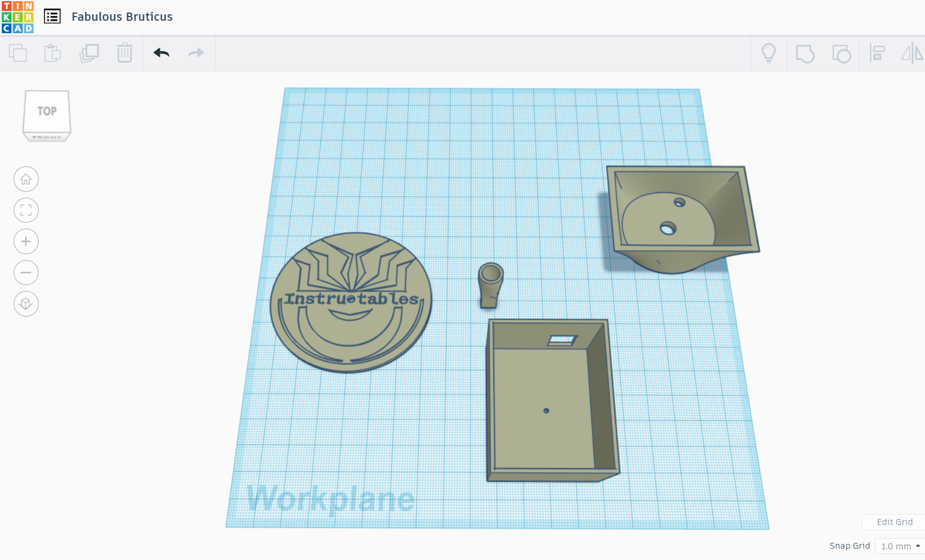925x560 pixels.
Task: Open the Tinkercad logo home link
Action: pos(18,17)
